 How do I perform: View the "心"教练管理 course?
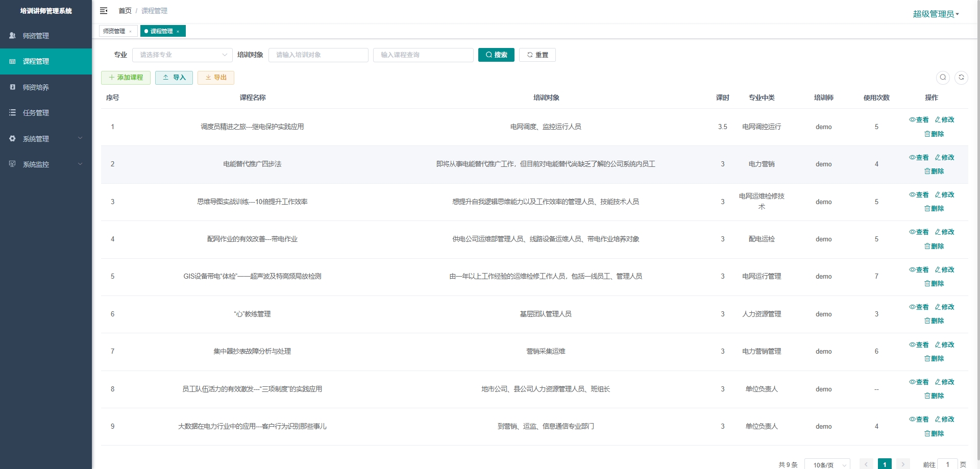tap(919, 307)
